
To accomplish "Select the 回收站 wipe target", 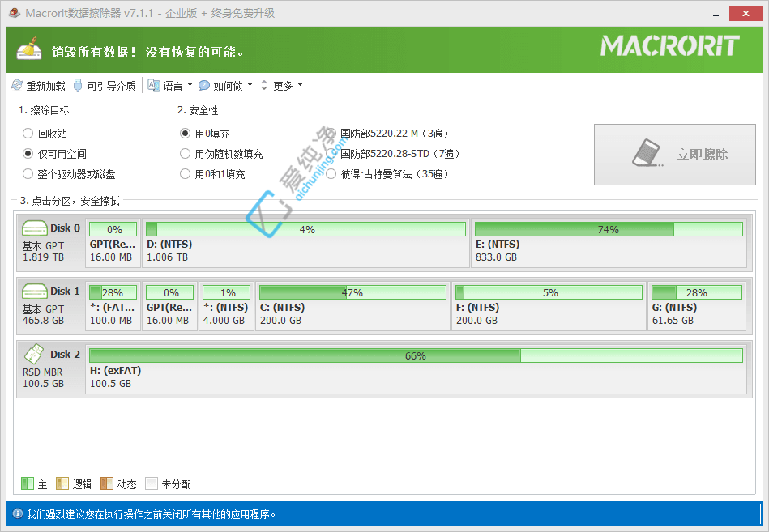I will 28,134.
